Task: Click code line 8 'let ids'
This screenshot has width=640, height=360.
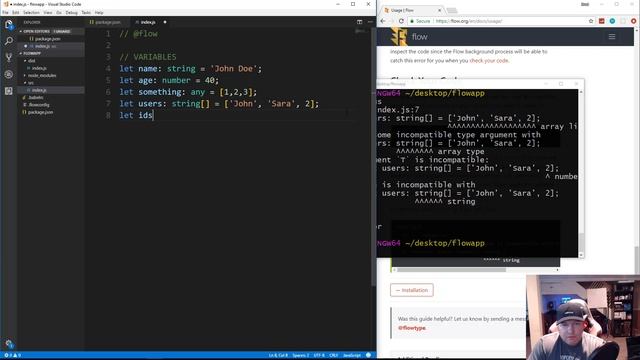Action: point(136,115)
